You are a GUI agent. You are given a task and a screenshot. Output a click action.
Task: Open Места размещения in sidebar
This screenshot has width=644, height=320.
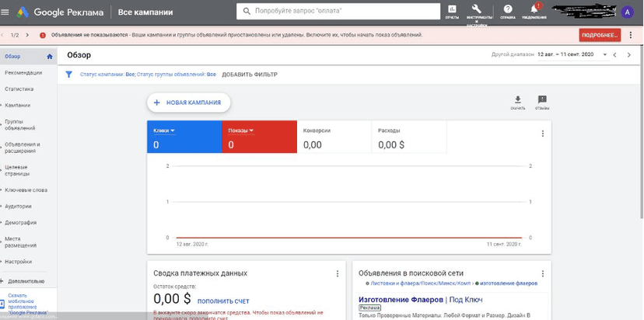(x=20, y=242)
